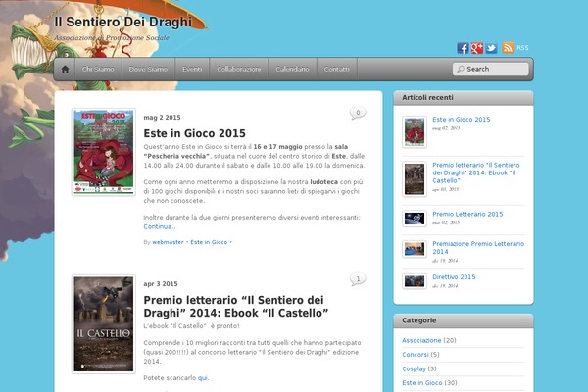Click the comment bubble showing 1
Image resolution: width=588 pixels, height=392 pixels.
pos(358,279)
